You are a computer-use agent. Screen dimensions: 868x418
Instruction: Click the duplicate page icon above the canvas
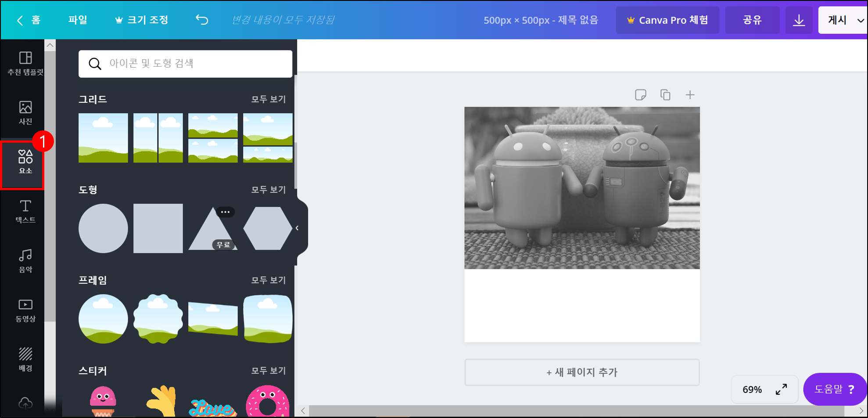665,94
